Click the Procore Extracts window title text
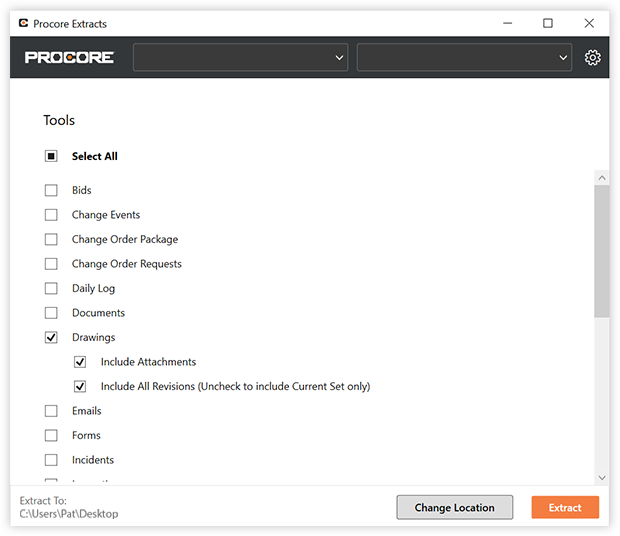Image resolution: width=620 pixels, height=536 pixels. [x=70, y=24]
